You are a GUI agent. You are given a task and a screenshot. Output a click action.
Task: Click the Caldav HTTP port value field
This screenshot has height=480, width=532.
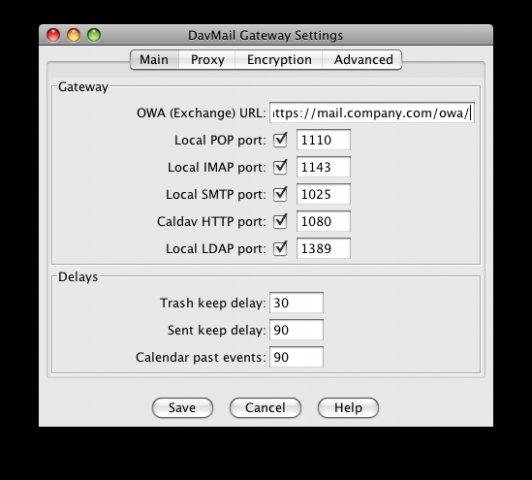[x=324, y=221]
